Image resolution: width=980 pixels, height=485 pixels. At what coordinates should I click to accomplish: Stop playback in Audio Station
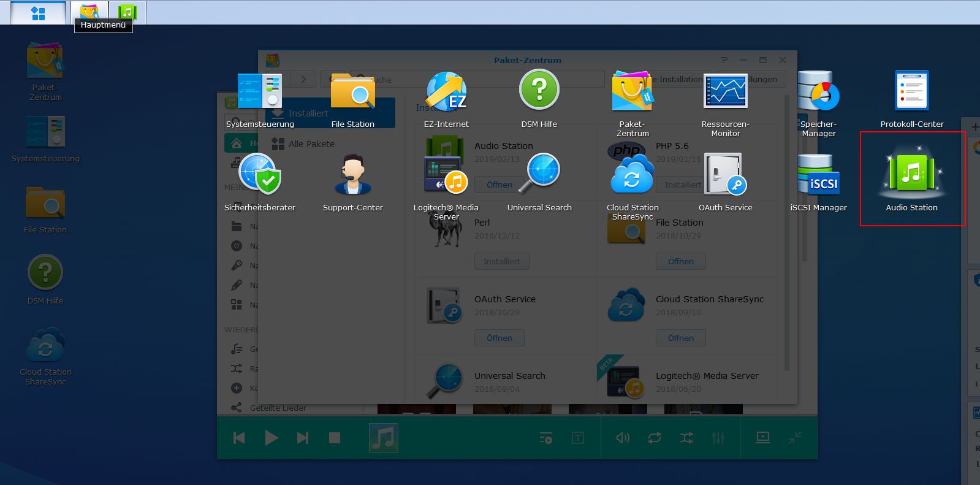coord(335,438)
